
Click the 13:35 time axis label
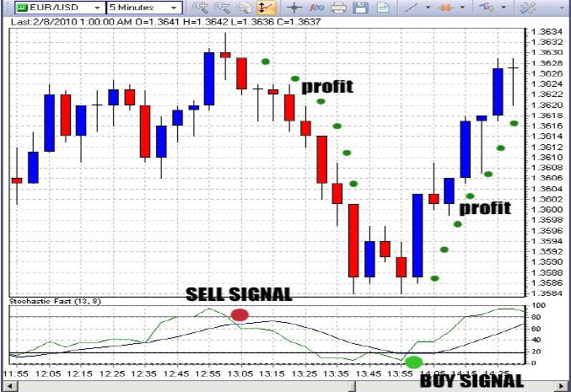tap(336, 373)
